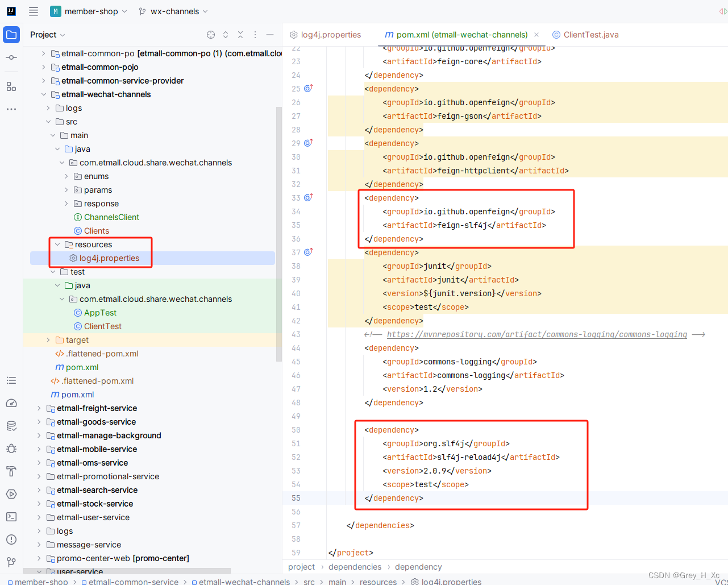Open the Problems tool window icon
The height and width of the screenshot is (585, 728).
click(x=11, y=540)
